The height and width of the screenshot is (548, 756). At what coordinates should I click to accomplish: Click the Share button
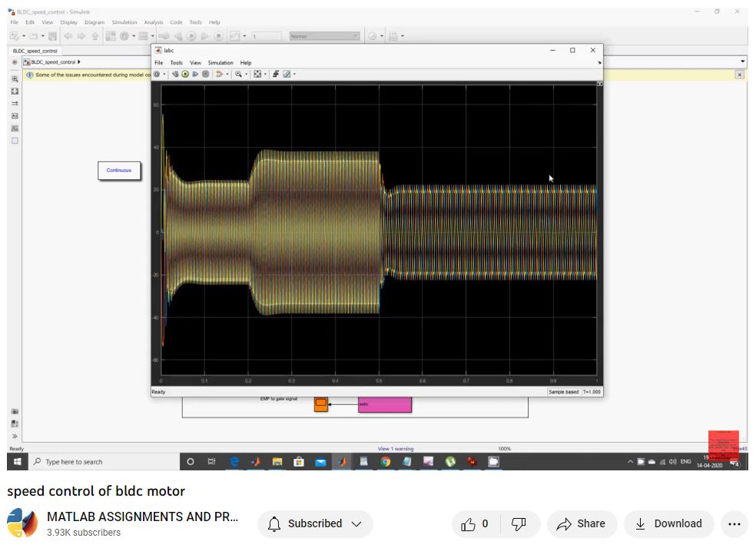[x=582, y=524]
